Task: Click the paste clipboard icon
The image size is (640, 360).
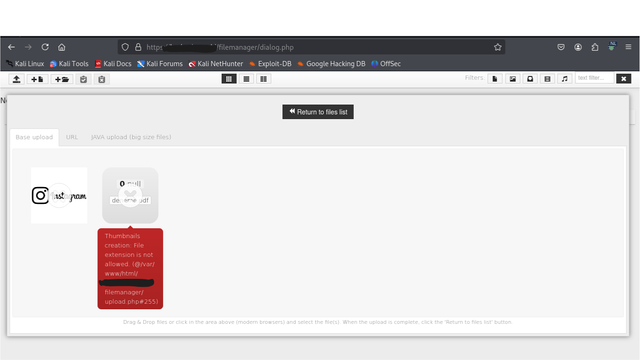Action: pos(83,79)
